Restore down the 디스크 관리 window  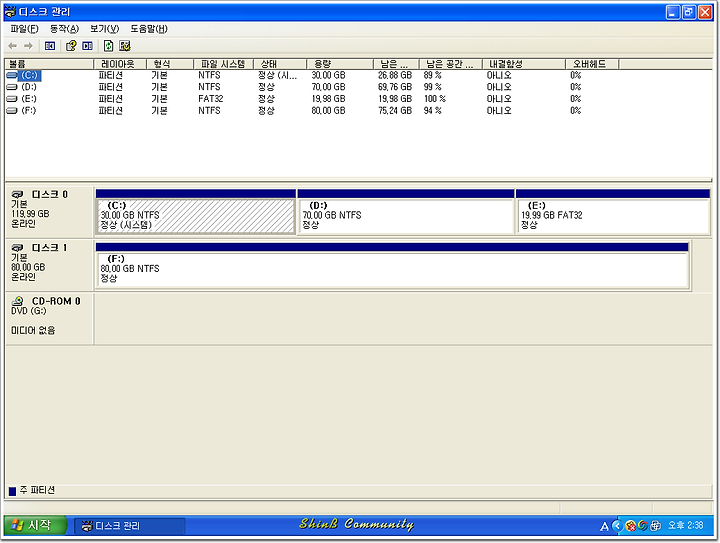[689, 12]
